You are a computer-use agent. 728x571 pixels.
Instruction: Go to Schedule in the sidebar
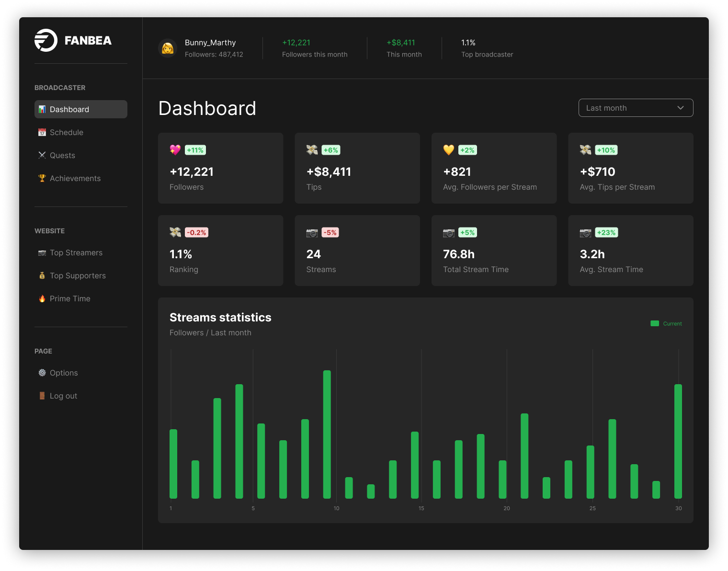(x=81, y=132)
